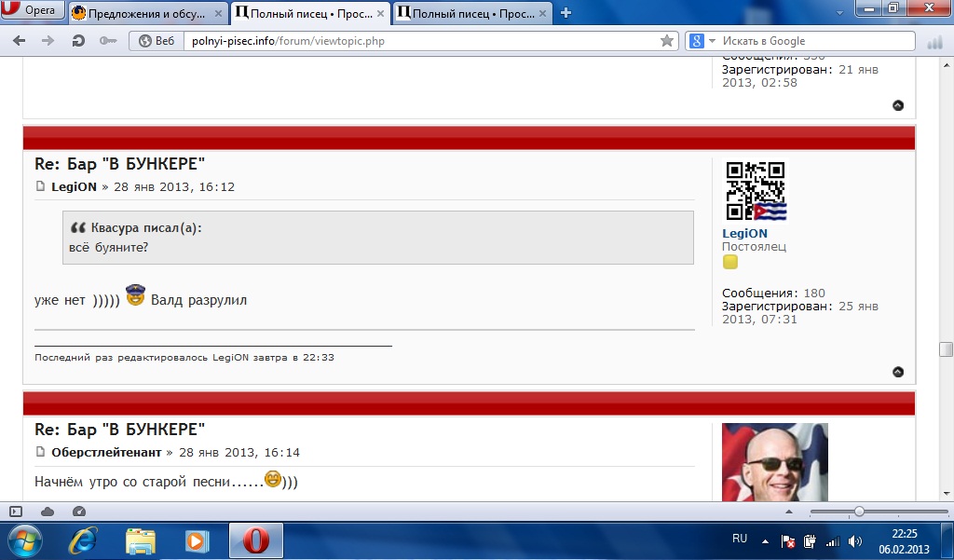Click quoted text "всё буяните?"
The height and width of the screenshot is (560, 954).
tap(109, 247)
